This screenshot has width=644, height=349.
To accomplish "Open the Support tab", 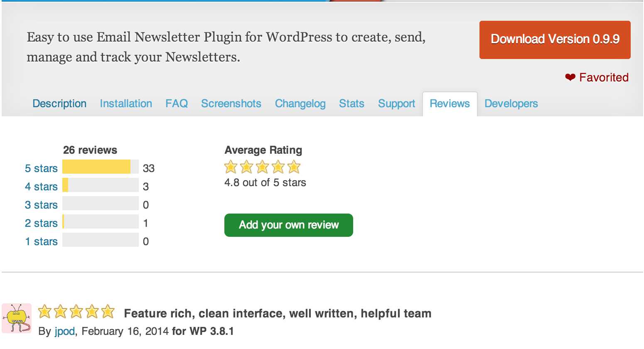I will coord(396,103).
